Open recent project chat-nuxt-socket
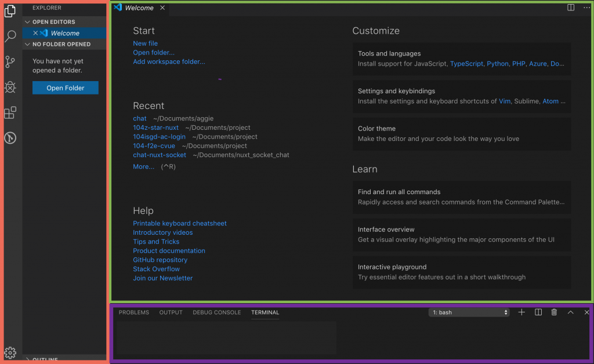 (159, 155)
